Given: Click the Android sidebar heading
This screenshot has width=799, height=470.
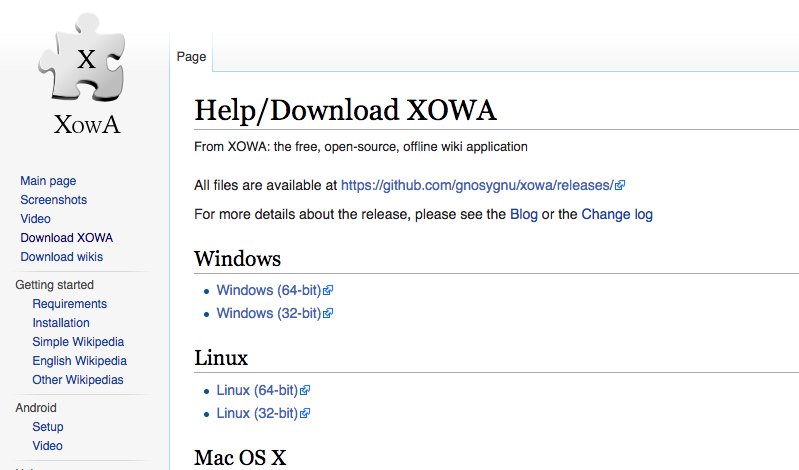Looking at the screenshot, I should pos(36,408).
